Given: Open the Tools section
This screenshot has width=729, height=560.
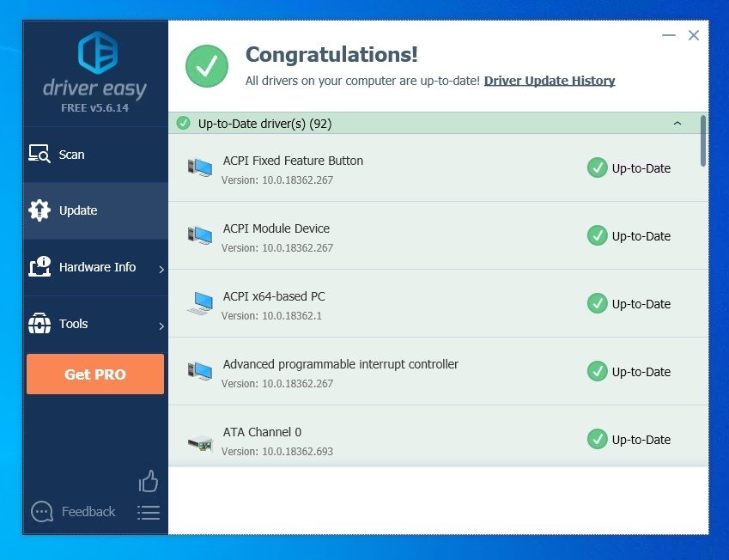Looking at the screenshot, I should pyautogui.click(x=95, y=324).
